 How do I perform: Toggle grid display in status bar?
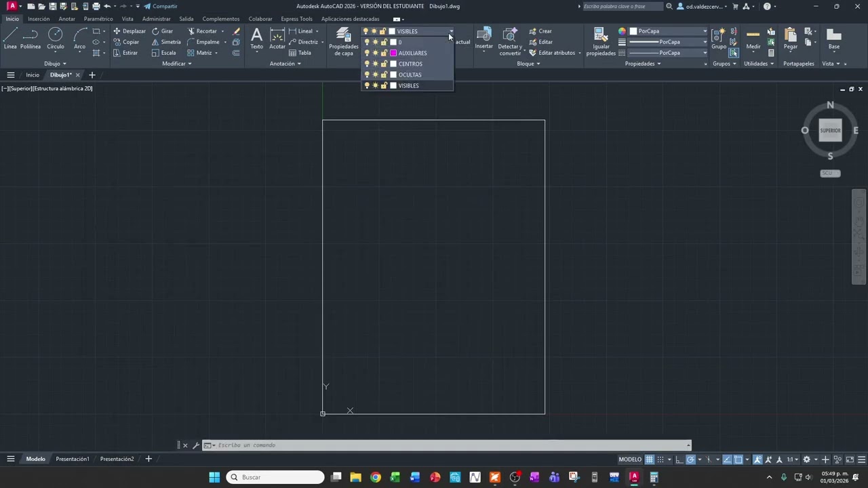pos(649,460)
